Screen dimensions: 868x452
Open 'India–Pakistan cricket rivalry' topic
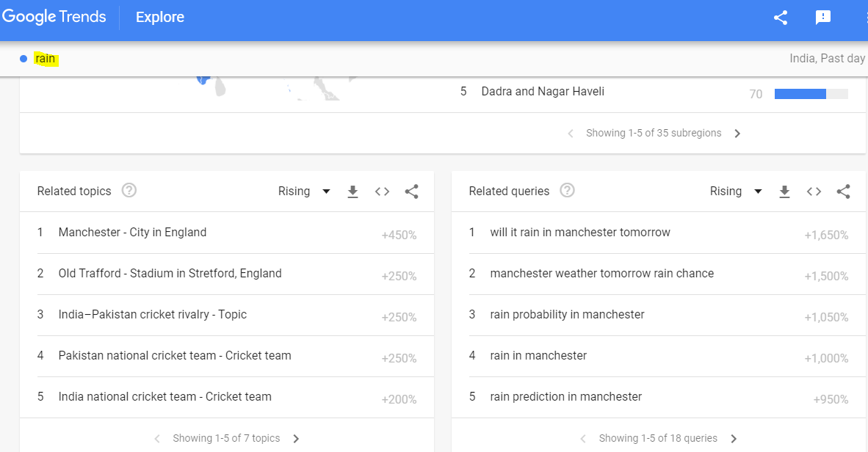coord(152,314)
